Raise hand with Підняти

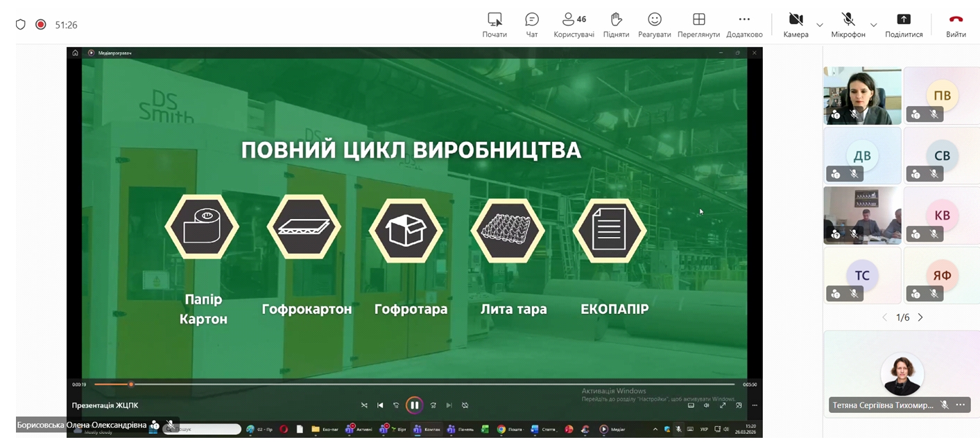pyautogui.click(x=615, y=19)
